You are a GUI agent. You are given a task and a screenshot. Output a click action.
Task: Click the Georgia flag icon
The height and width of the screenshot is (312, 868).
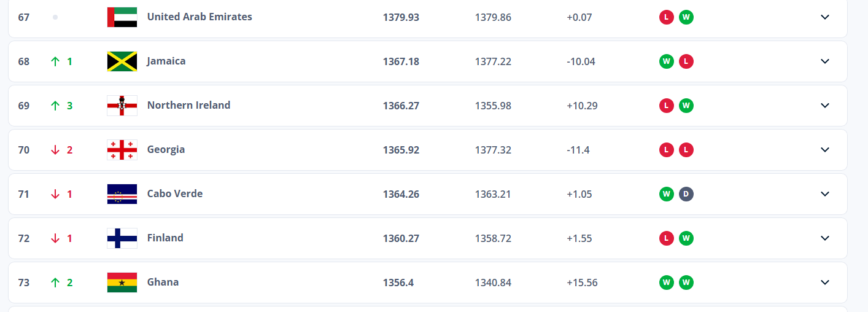coord(122,150)
